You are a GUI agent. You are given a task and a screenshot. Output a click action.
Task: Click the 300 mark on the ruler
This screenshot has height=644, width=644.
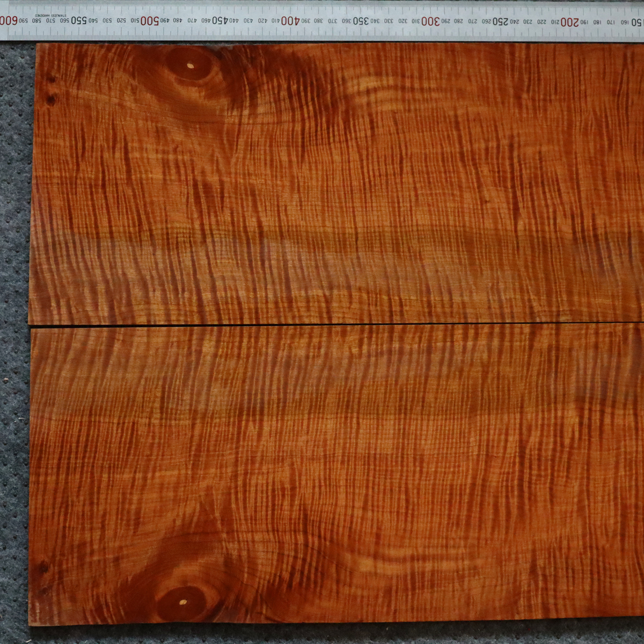tap(430, 21)
